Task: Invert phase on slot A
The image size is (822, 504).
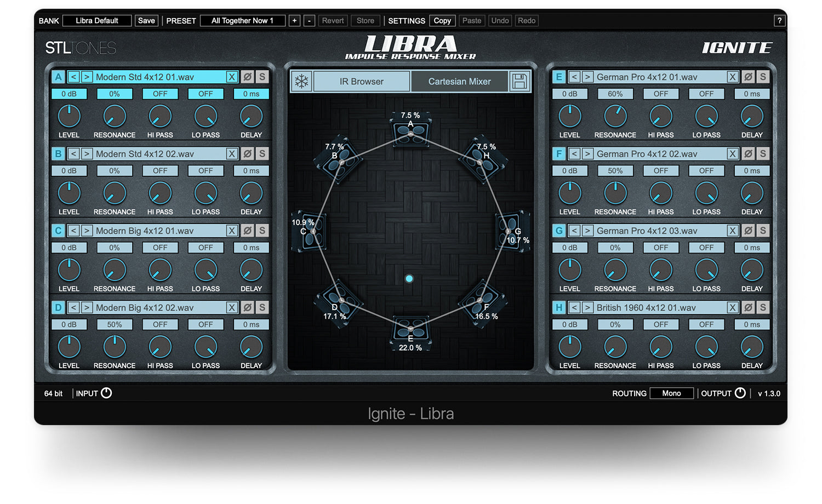Action: [248, 77]
